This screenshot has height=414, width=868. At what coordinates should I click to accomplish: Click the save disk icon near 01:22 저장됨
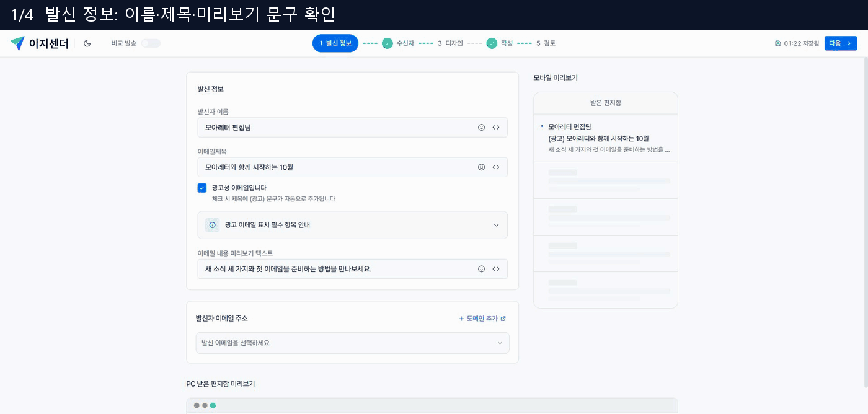tap(778, 43)
